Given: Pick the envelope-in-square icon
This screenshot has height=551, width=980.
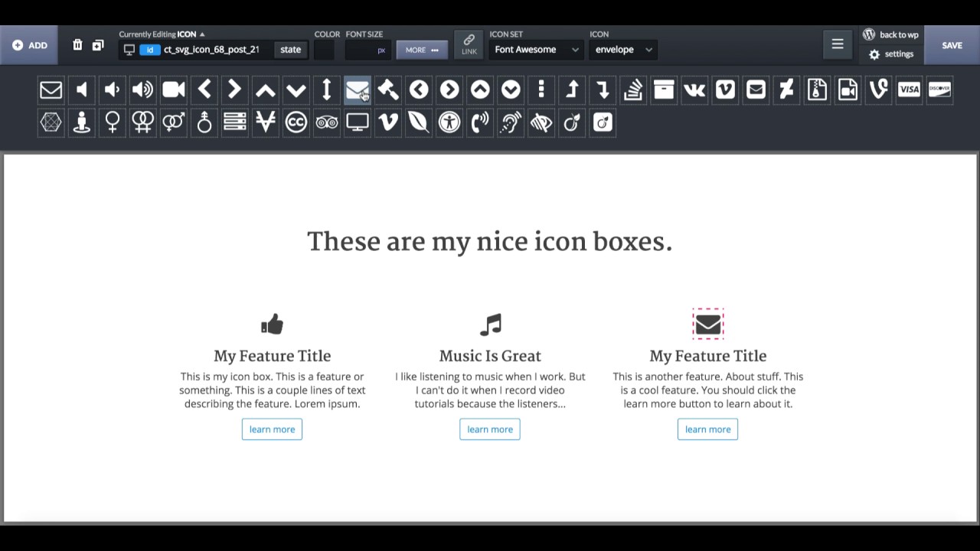Looking at the screenshot, I should (x=755, y=90).
